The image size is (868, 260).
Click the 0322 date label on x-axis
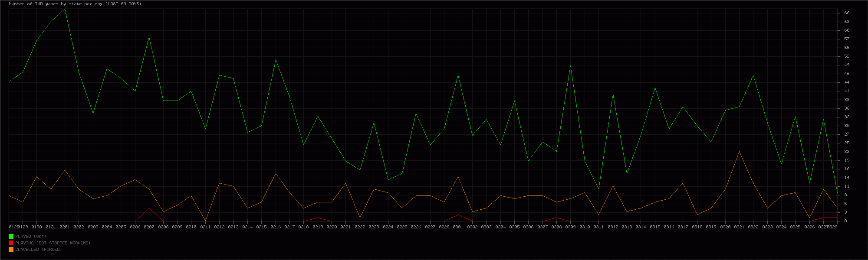pos(753,227)
